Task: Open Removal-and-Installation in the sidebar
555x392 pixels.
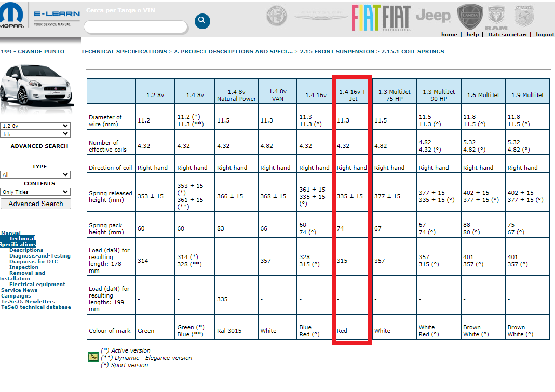Action: (23, 276)
